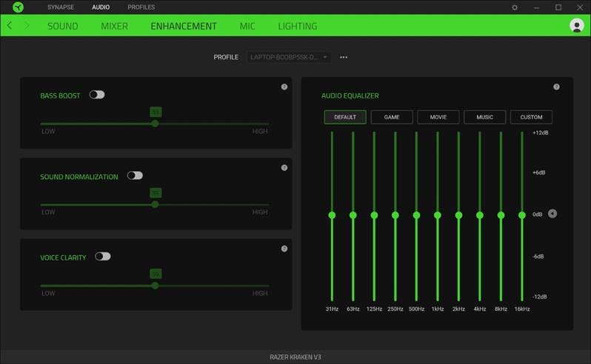The height and width of the screenshot is (364, 591).
Task: Open the user account avatar
Action: 576,26
